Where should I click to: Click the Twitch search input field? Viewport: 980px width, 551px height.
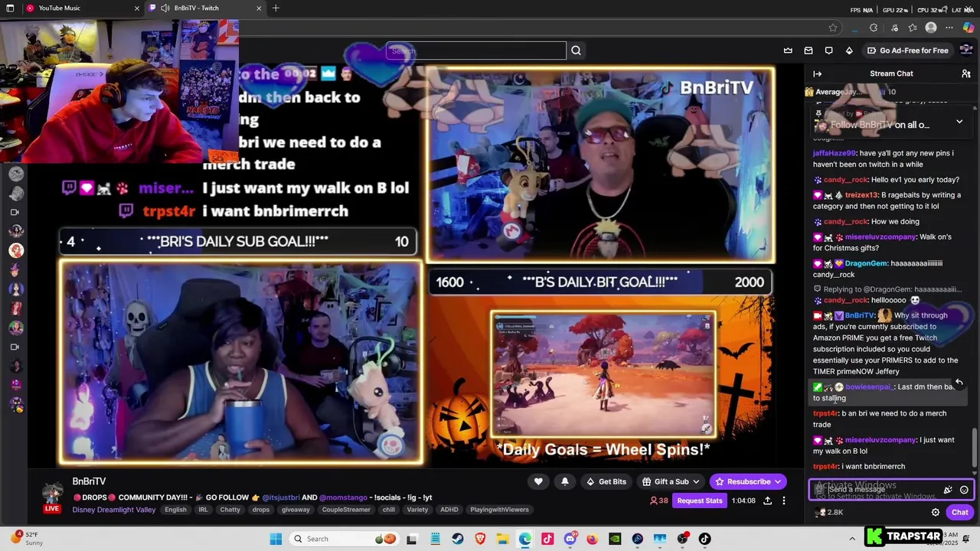pyautogui.click(x=476, y=51)
